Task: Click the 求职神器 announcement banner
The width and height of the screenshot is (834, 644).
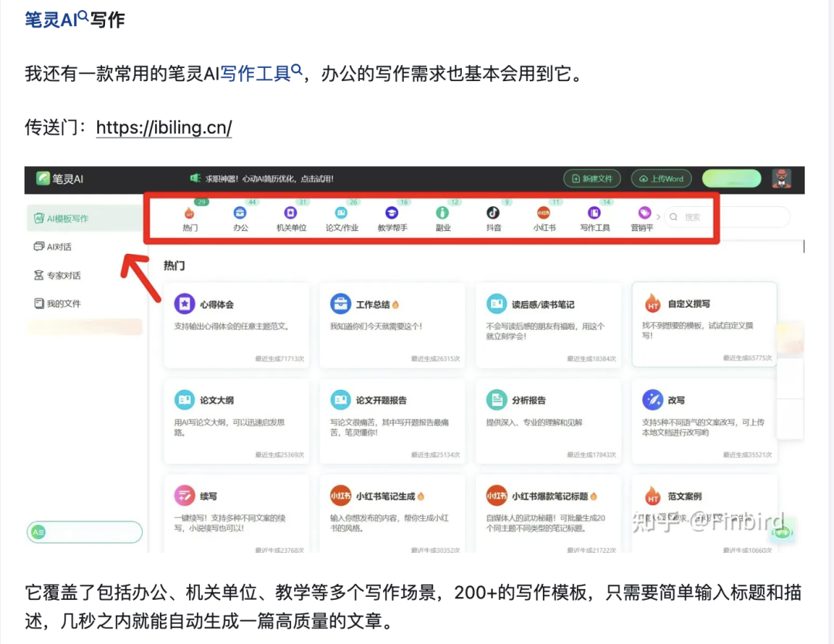Action: (x=262, y=178)
